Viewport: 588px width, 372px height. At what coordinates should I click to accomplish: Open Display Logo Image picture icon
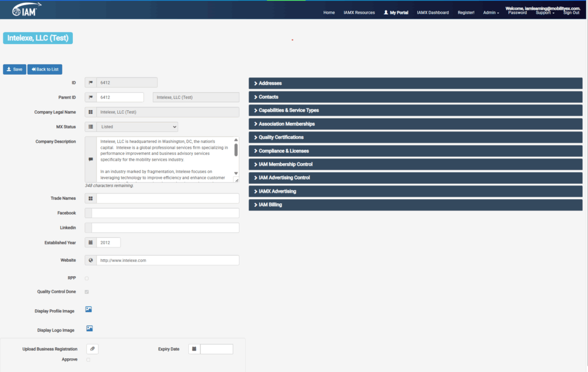(90, 328)
